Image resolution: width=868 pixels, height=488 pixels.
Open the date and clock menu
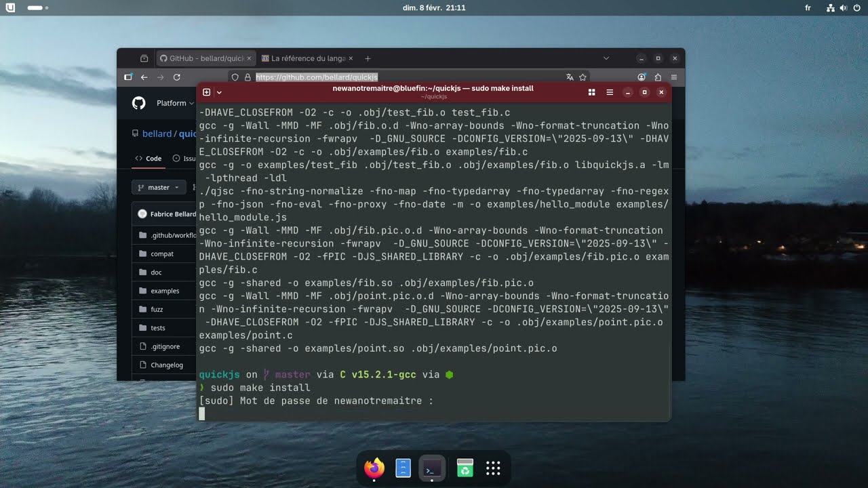pos(434,7)
